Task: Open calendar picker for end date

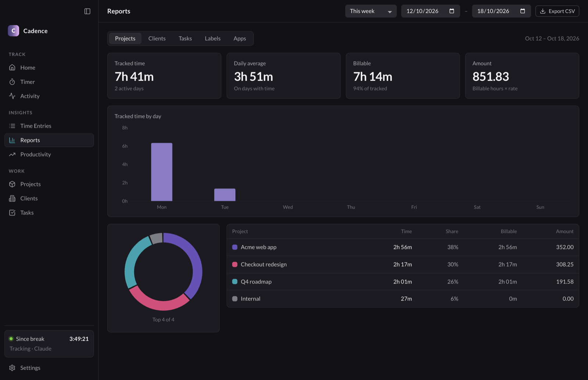Action: tap(523, 11)
